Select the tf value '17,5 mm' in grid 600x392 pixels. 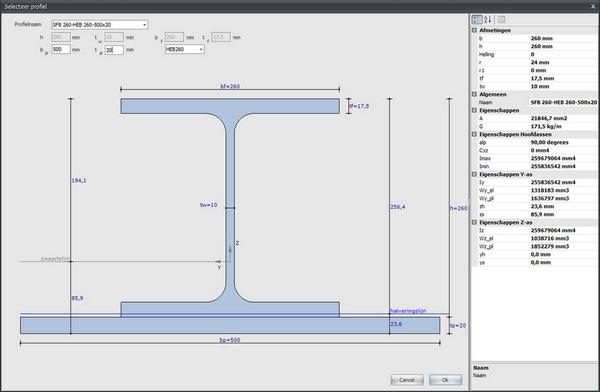pyautogui.click(x=542, y=78)
